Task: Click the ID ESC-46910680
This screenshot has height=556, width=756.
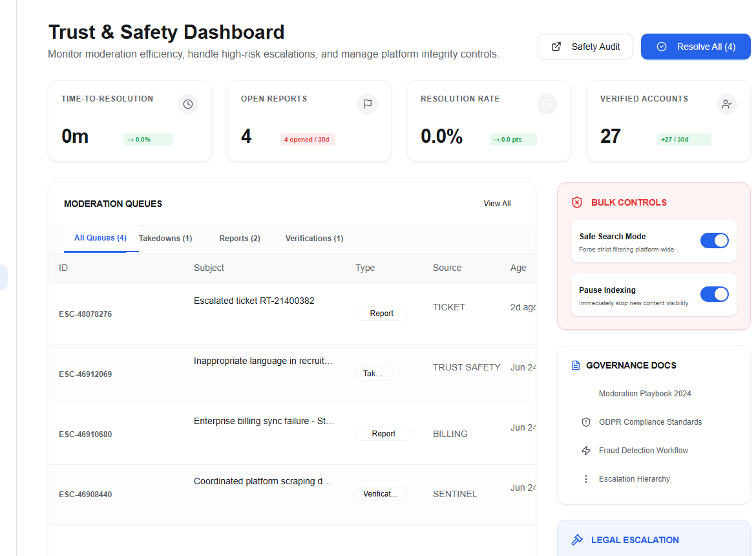Action: (x=85, y=434)
